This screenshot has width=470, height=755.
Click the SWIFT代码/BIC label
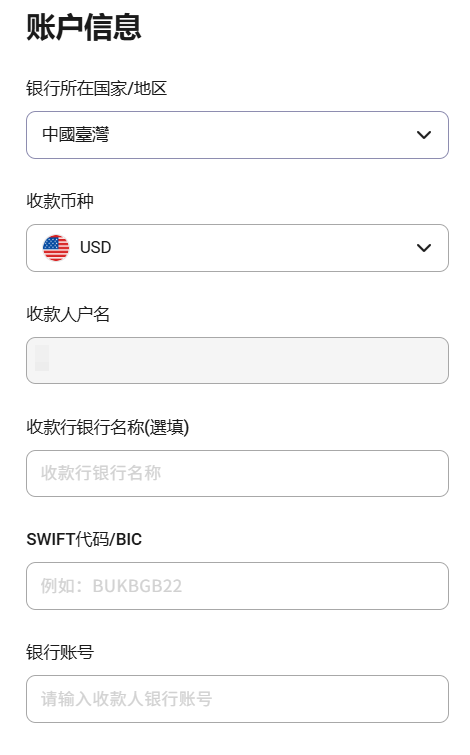[84, 539]
